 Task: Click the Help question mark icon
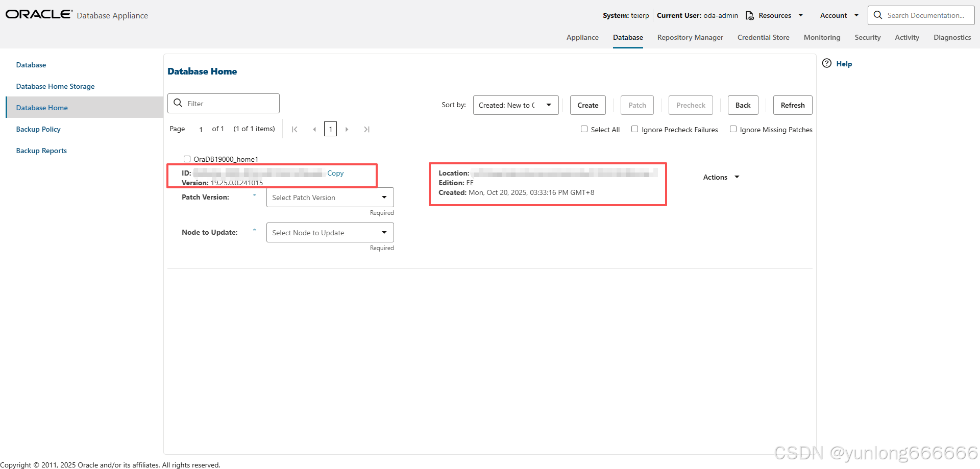pos(826,63)
